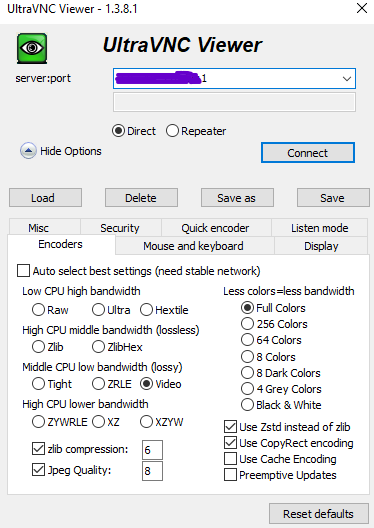Uncheck the Jpeg Quality checkbox
374x528 pixels.
38,470
